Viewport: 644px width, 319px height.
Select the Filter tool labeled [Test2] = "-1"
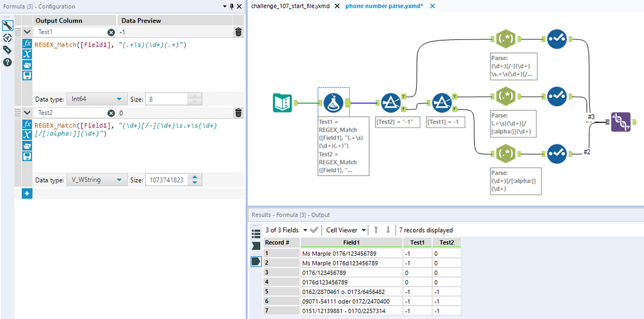(x=390, y=102)
